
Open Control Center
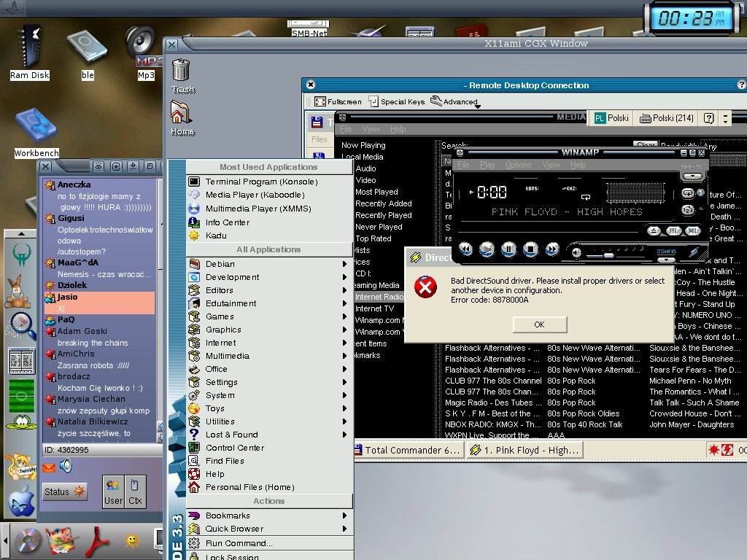click(x=269, y=448)
